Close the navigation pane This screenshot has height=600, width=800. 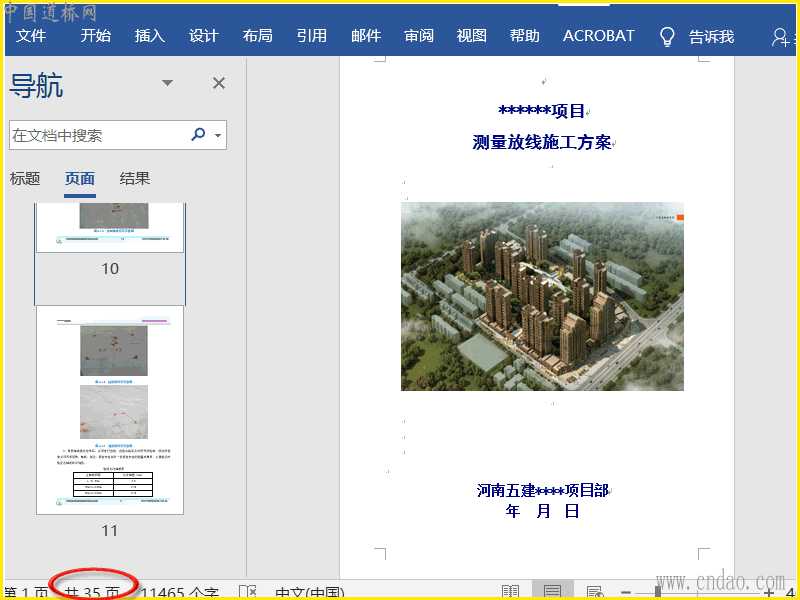point(219,83)
